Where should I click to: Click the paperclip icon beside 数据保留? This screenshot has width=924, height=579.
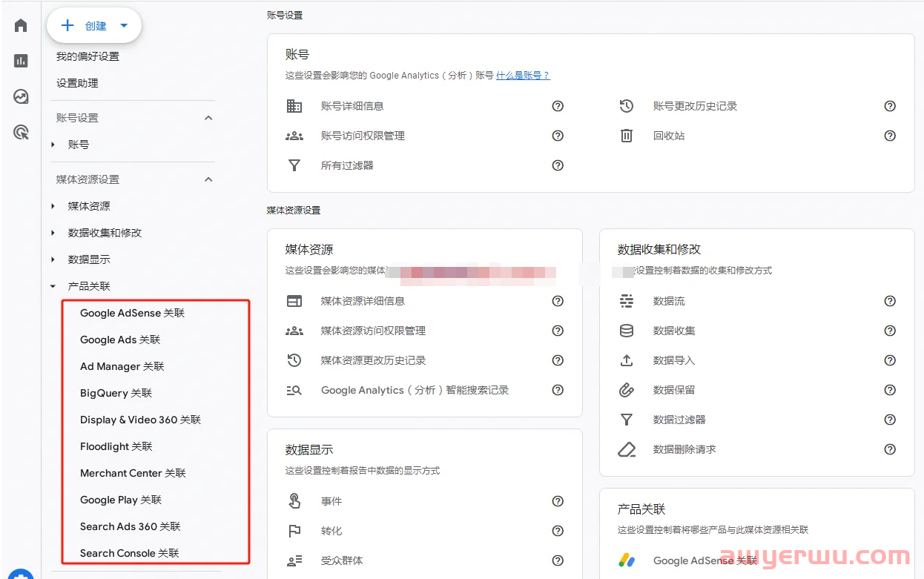[627, 390]
